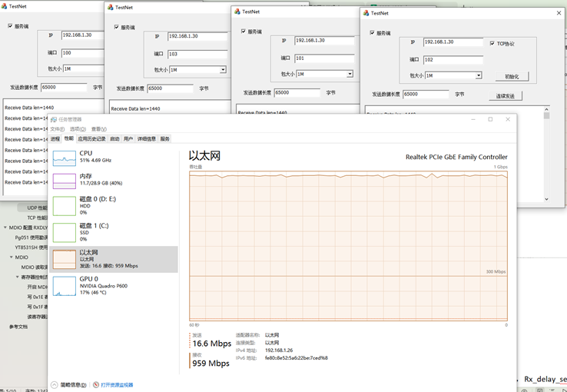Select the GPU 0 graph thumbnail
Image resolution: width=567 pixels, height=392 pixels.
(x=65, y=284)
